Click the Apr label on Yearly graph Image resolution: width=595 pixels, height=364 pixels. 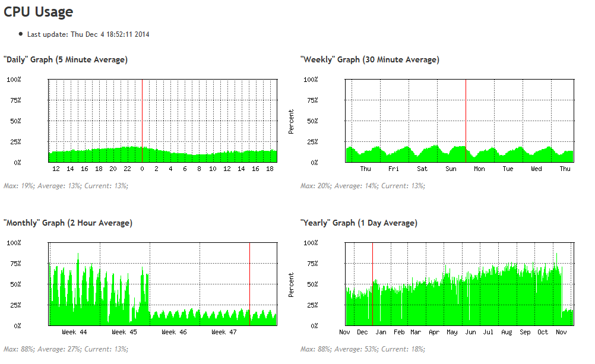pyautogui.click(x=434, y=332)
